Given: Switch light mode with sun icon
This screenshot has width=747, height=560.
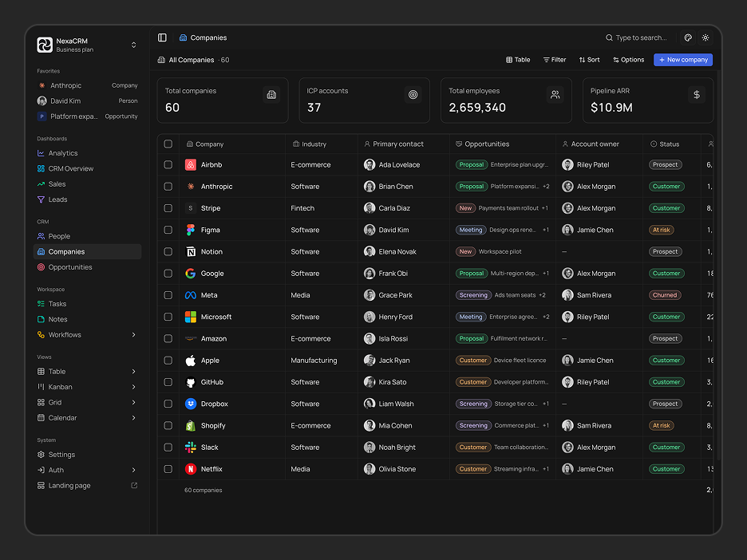Looking at the screenshot, I should coord(705,37).
